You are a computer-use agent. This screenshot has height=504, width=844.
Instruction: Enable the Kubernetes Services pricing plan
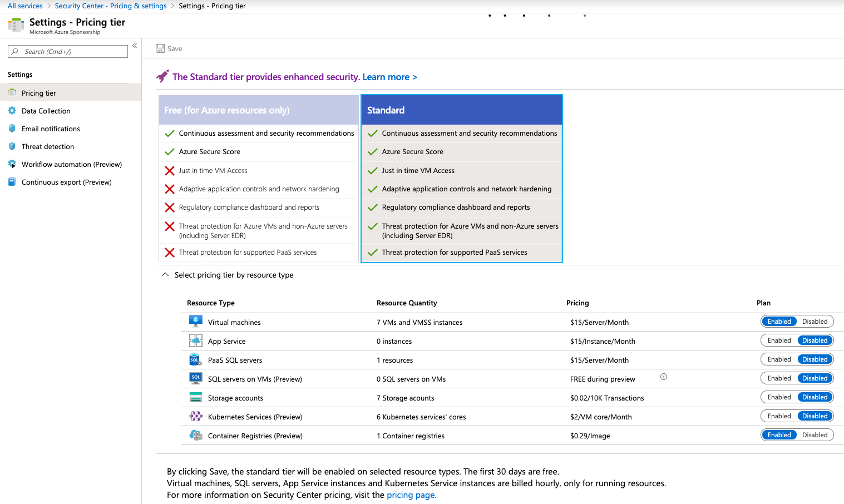(x=779, y=416)
